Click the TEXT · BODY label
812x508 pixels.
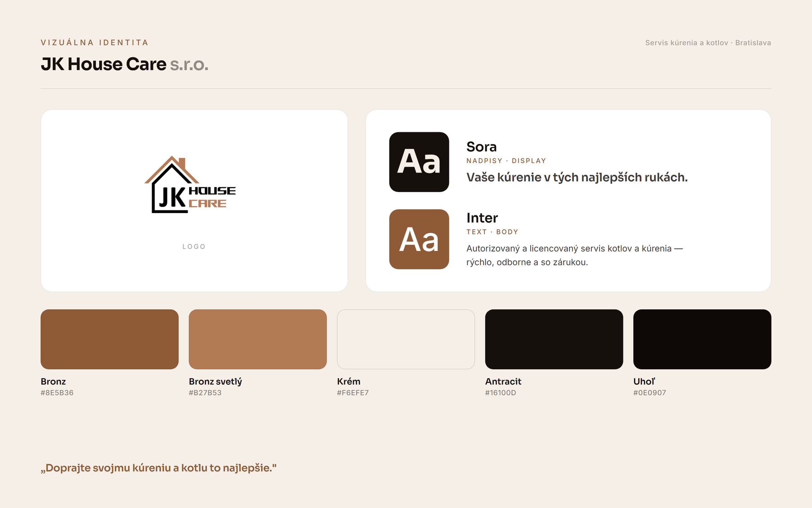pos(492,232)
